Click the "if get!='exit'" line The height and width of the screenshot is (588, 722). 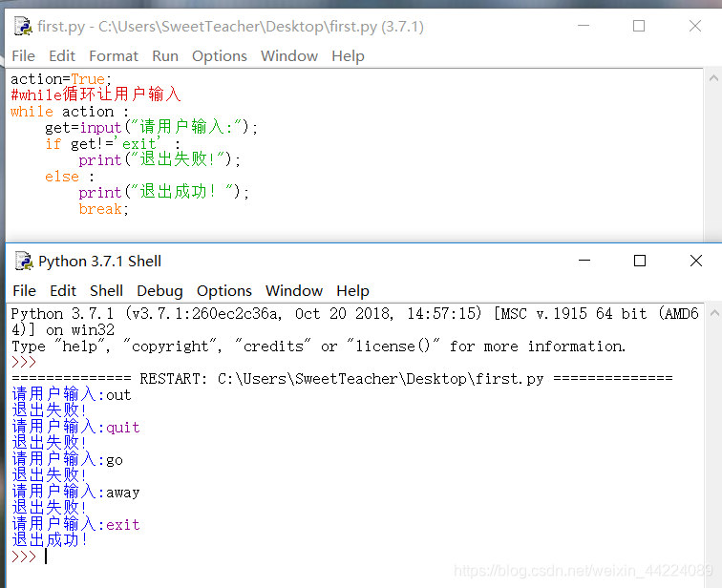click(113, 144)
